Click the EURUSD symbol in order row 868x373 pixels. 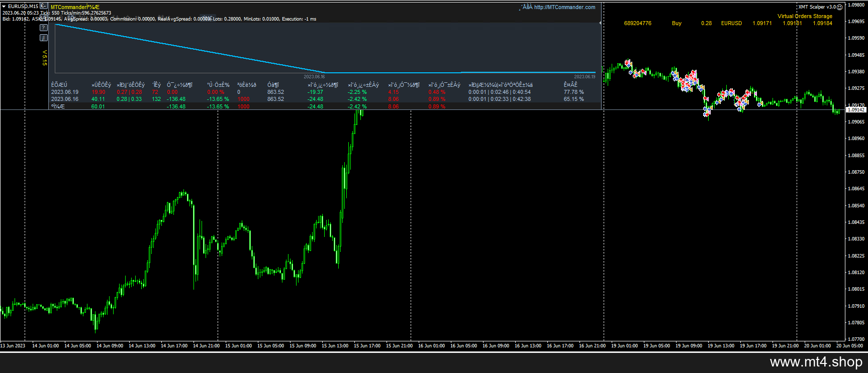click(731, 23)
